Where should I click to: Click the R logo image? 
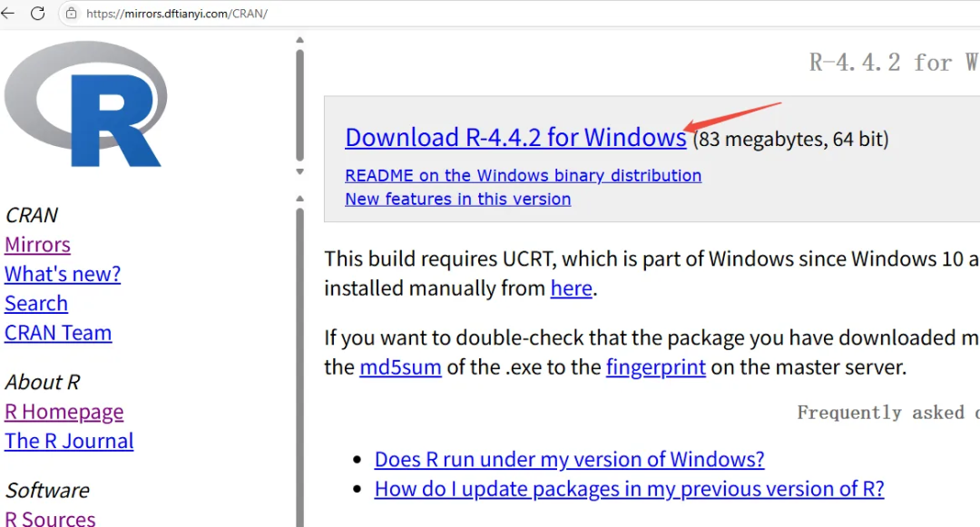85,103
